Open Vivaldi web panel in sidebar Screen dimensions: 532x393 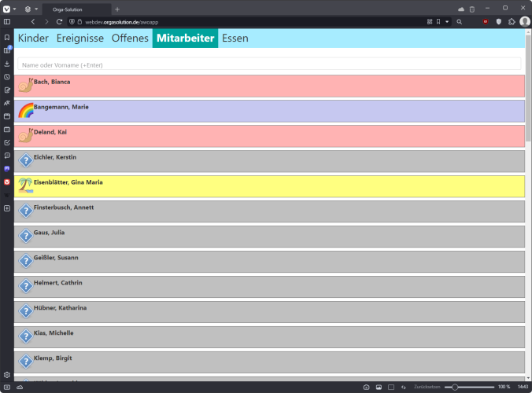point(7,182)
